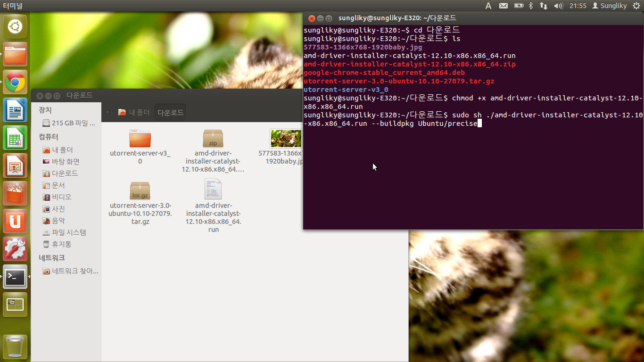Open the Ubuntu Software Center
Image resolution: width=644 pixels, height=362 pixels.
coord(15,193)
